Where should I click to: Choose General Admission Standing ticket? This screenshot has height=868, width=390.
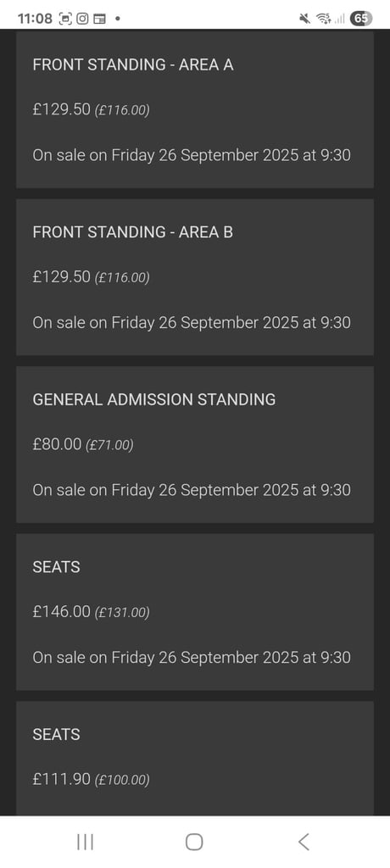click(x=194, y=444)
